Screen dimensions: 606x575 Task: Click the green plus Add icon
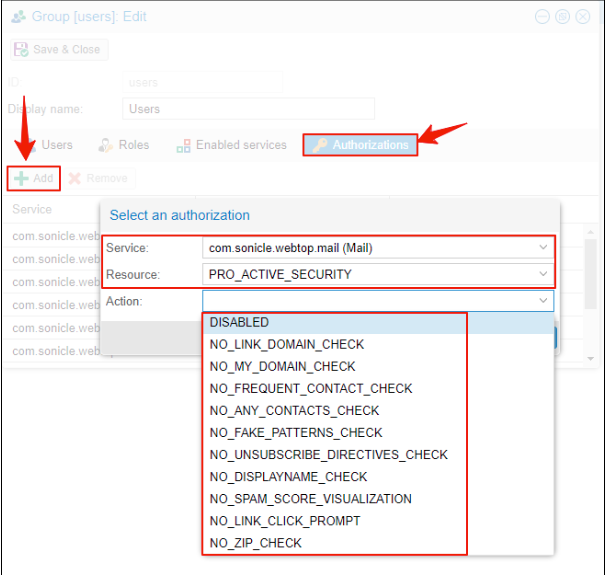click(21, 178)
